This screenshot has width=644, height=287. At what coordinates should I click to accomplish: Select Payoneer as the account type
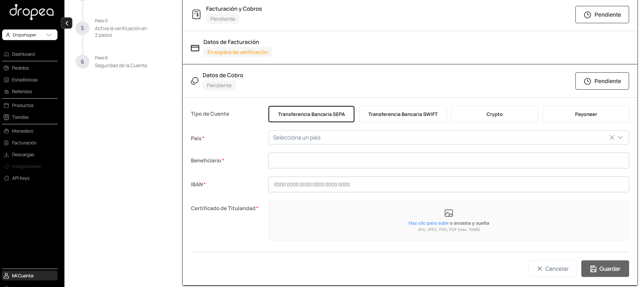tap(586, 114)
